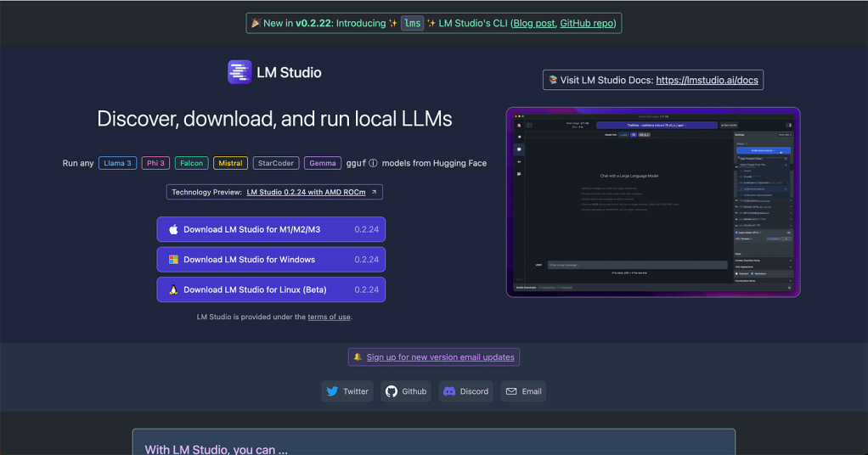Open the LM Studio 0.2.24 with AMD ROCm link
Image resolution: width=868 pixels, height=455 pixels.
[306, 192]
